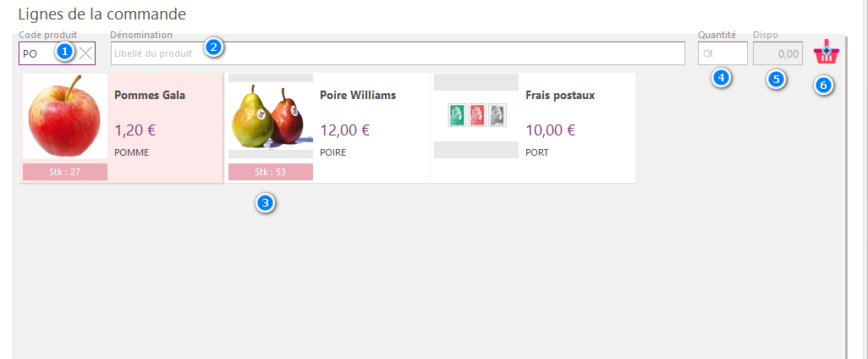Click the blue callout marker number 3
This screenshot has height=359, width=868.
[x=266, y=203]
